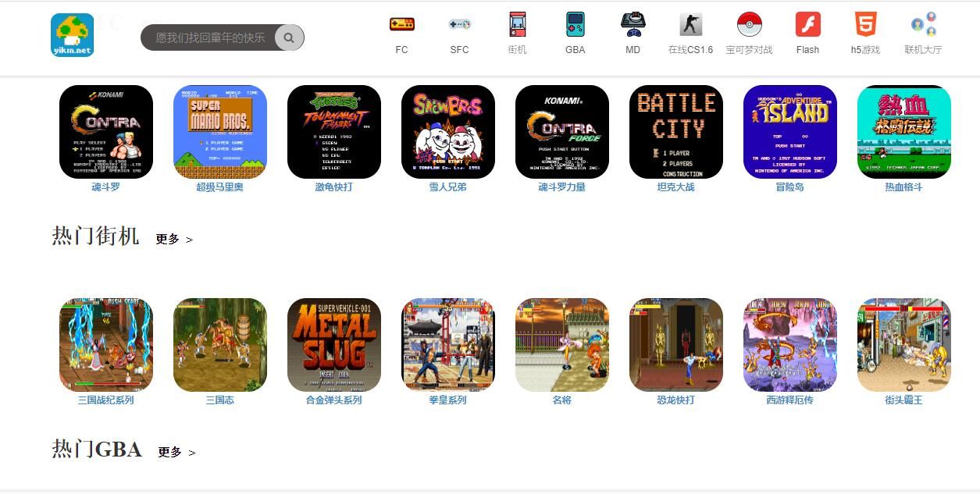Open the Super Mario Bros thumbnail
The image size is (980, 494).
(220, 132)
